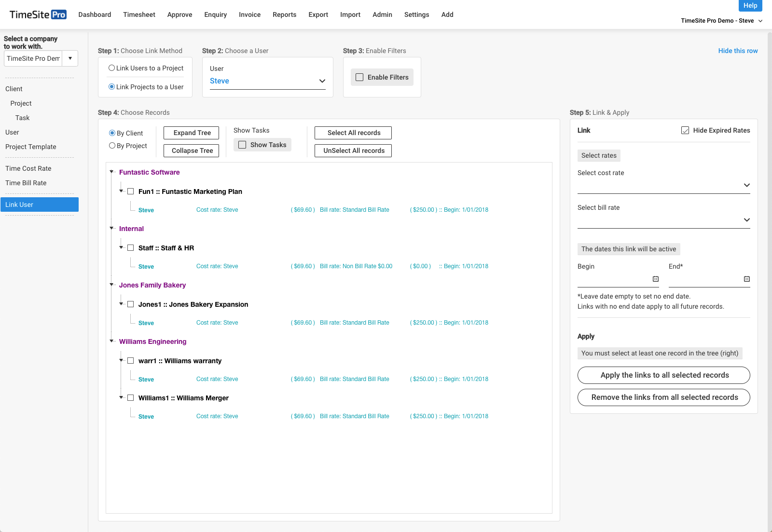This screenshot has height=532, width=772.
Task: Select Link Users to a Project radio
Action: pos(112,68)
